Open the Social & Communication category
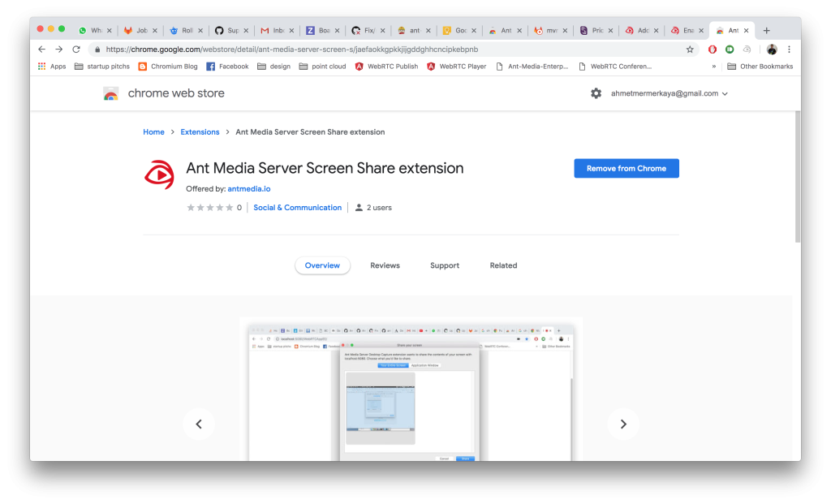This screenshot has height=504, width=831. pyautogui.click(x=297, y=208)
